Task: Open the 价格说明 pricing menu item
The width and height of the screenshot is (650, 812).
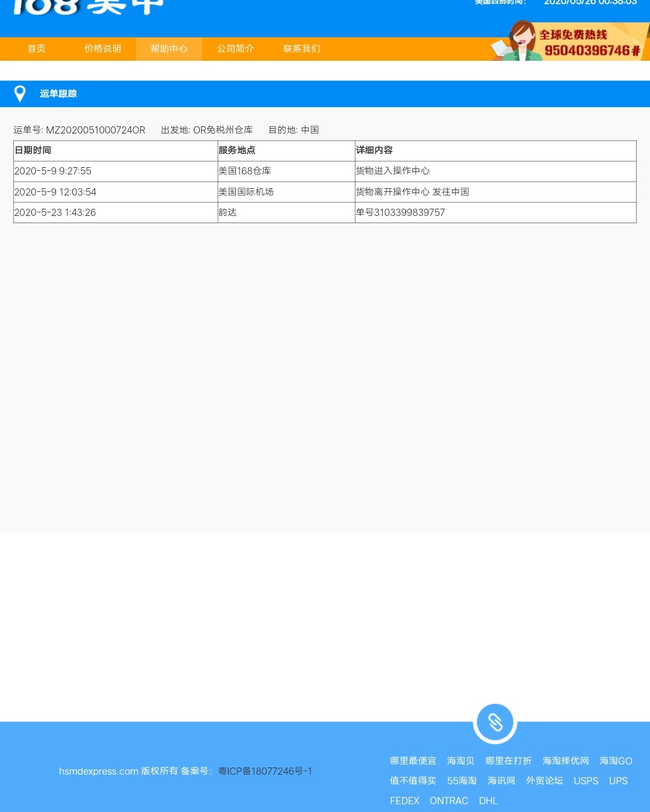Action: [103, 49]
